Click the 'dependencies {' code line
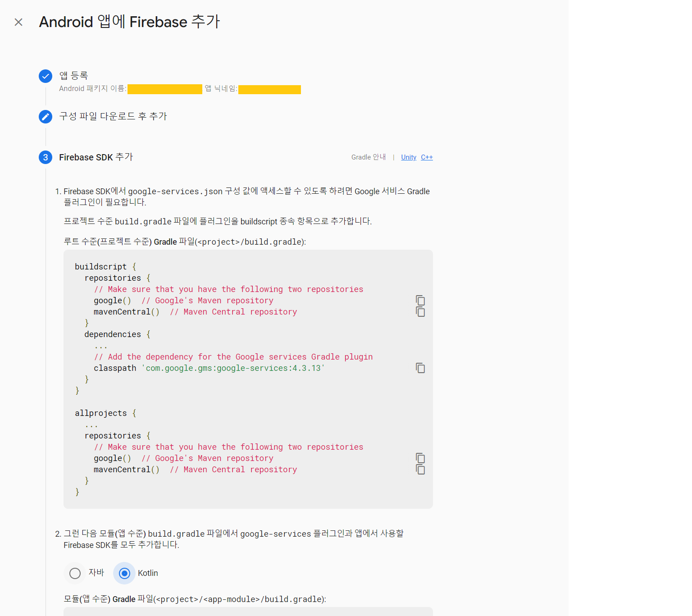The height and width of the screenshot is (616, 692). (x=118, y=334)
